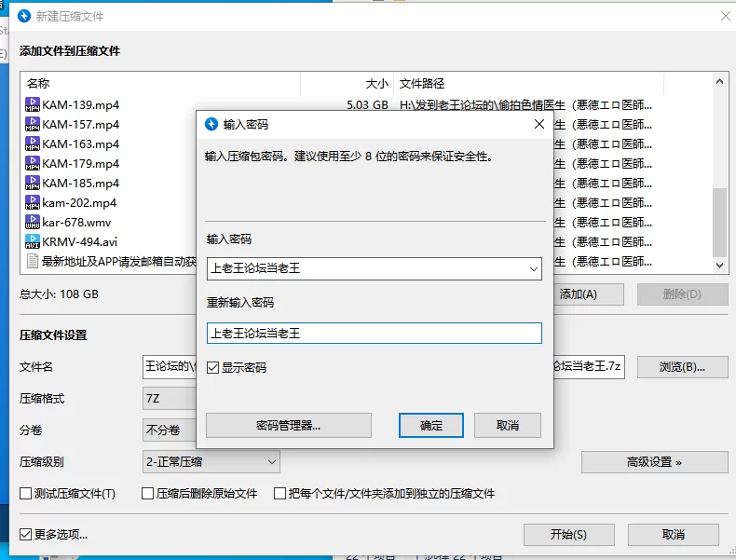Sort by the 名称 column header
This screenshot has height=560, width=736.
160,84
